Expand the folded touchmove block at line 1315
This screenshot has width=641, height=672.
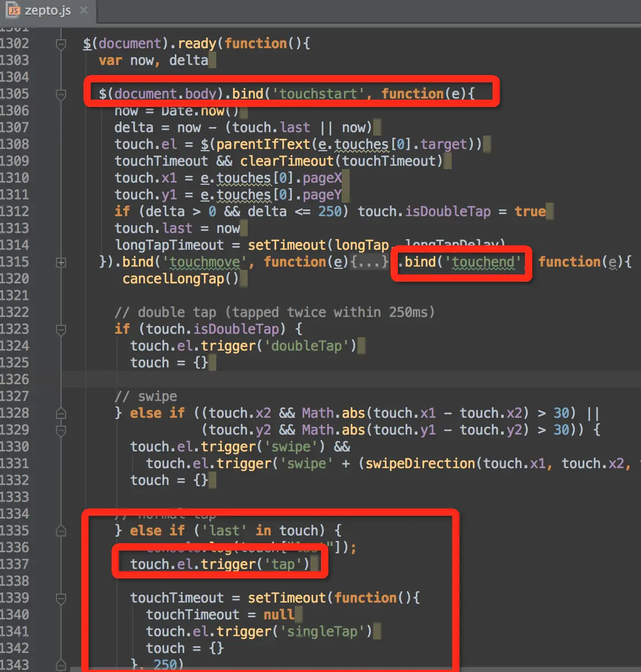(x=61, y=263)
